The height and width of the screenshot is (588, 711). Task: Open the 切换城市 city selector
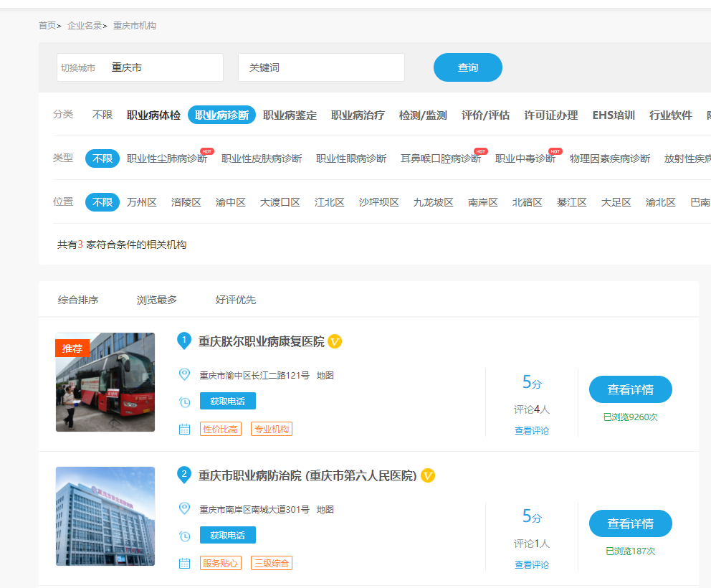140,67
